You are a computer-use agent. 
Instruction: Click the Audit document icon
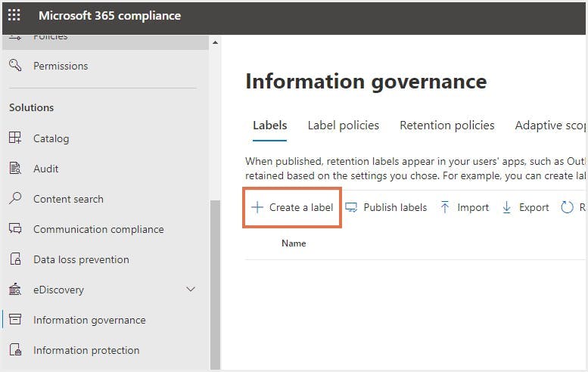[15, 168]
